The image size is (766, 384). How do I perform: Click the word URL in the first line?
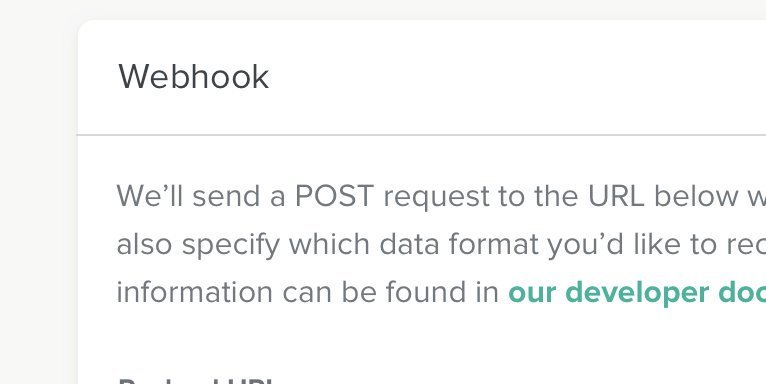[x=616, y=196]
